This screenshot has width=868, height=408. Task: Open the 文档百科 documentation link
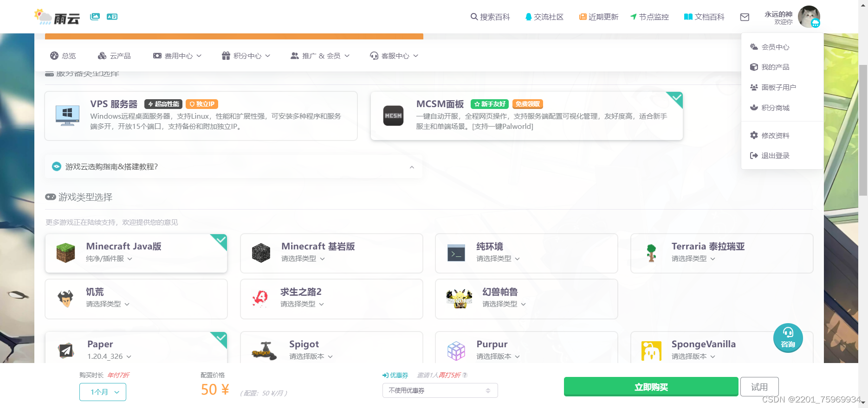coord(704,17)
